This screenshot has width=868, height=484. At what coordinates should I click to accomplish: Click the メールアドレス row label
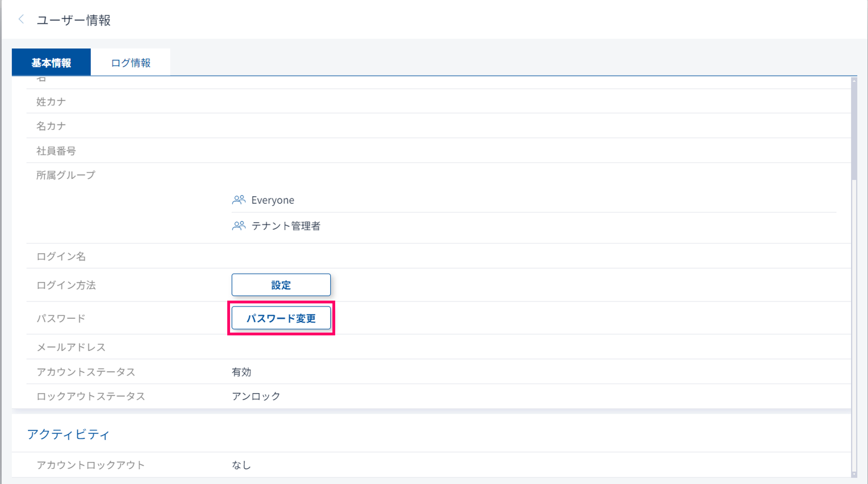(x=71, y=347)
